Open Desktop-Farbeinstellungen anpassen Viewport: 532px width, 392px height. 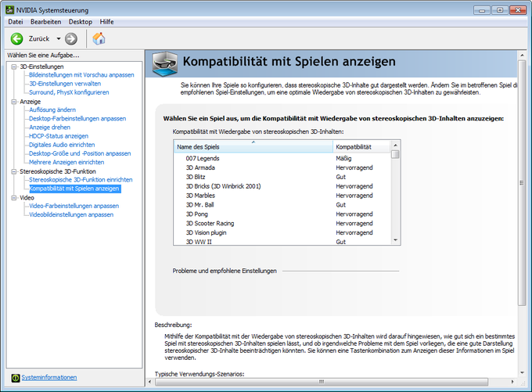point(77,119)
